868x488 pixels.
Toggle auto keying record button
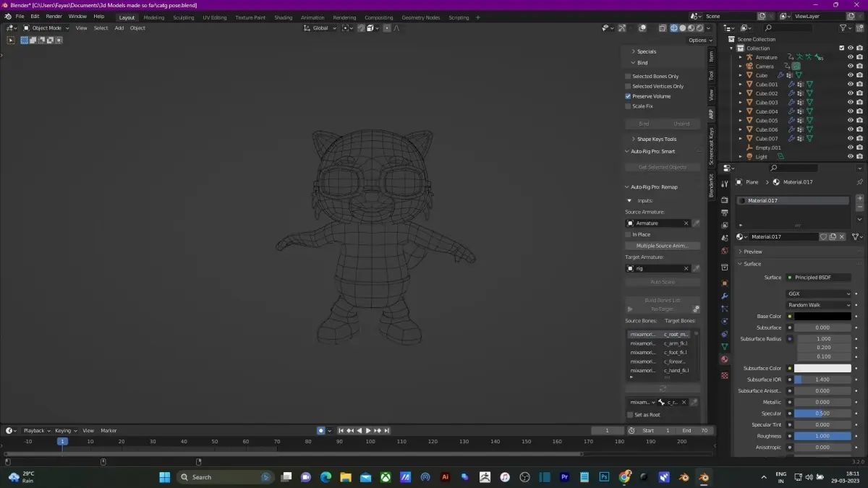320,430
